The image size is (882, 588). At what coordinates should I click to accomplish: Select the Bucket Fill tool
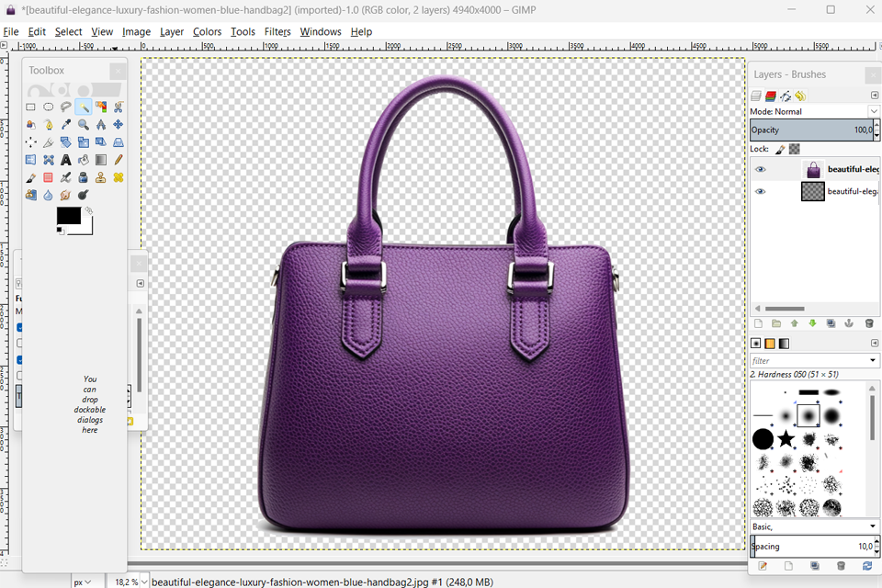pos(84,160)
